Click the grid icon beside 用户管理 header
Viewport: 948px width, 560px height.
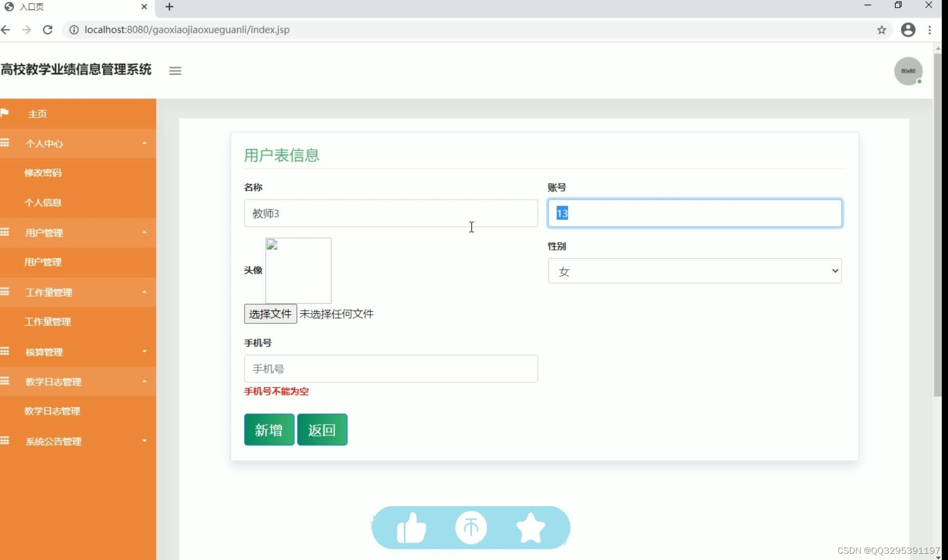[x=5, y=232]
